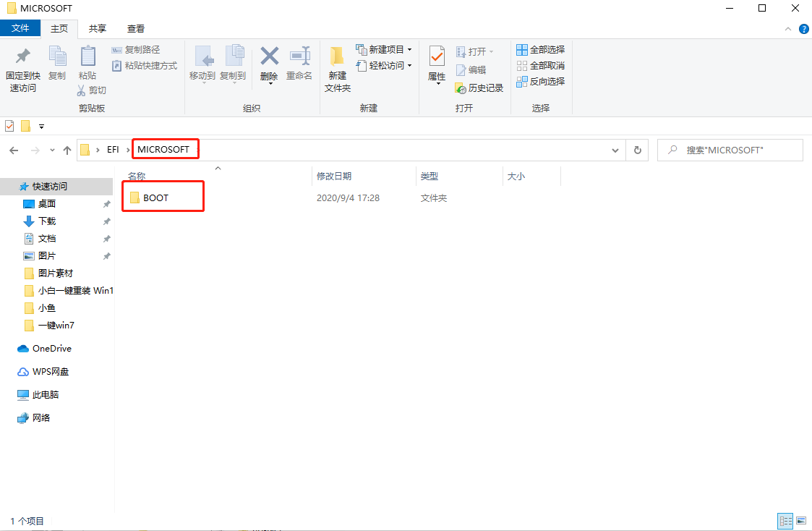Switch to the 共享 (Share) tab
812x531 pixels.
point(98,29)
